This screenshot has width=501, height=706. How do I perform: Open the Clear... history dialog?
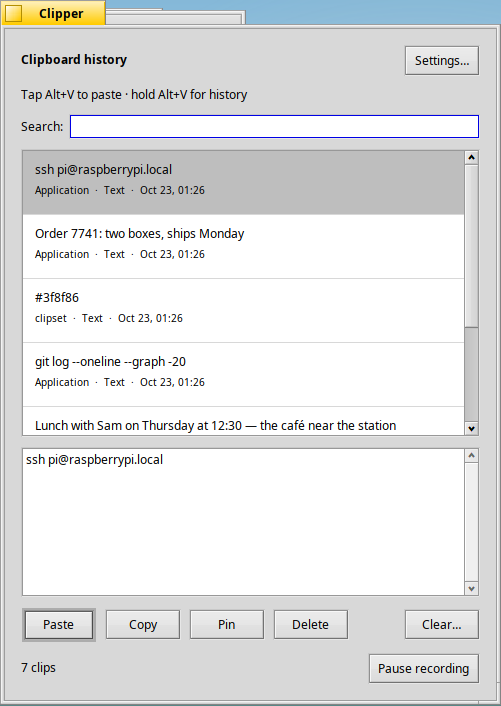click(x=442, y=625)
